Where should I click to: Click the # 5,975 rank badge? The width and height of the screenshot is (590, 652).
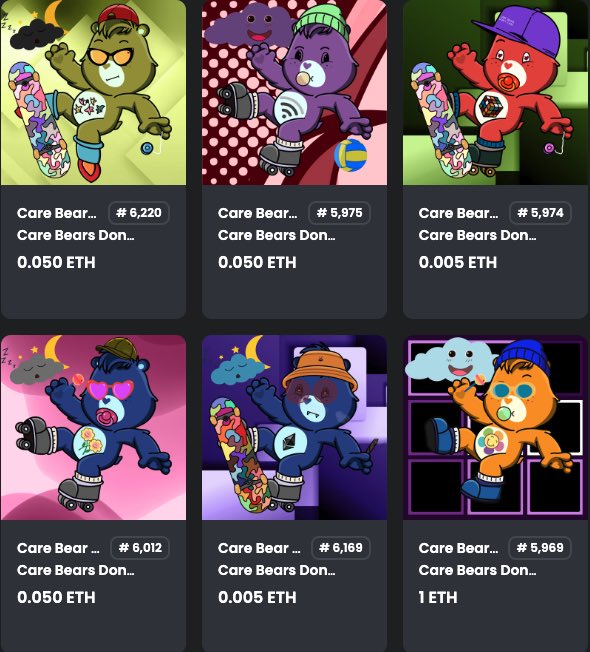tap(339, 213)
